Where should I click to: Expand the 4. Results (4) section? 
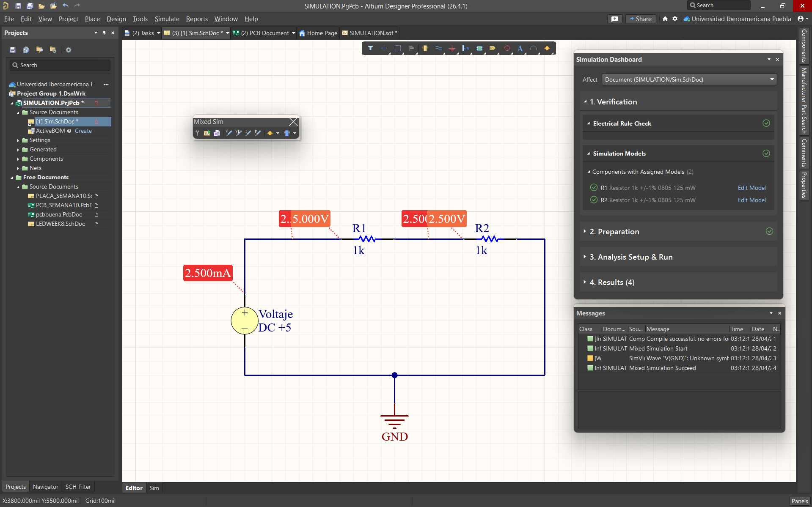pos(585,282)
